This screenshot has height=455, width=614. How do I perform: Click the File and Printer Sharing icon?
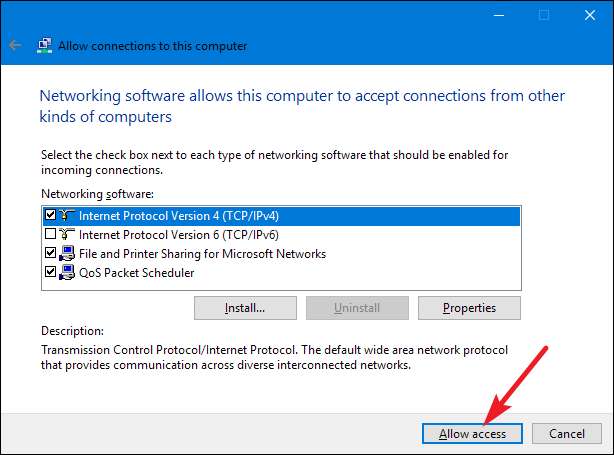click(67, 253)
